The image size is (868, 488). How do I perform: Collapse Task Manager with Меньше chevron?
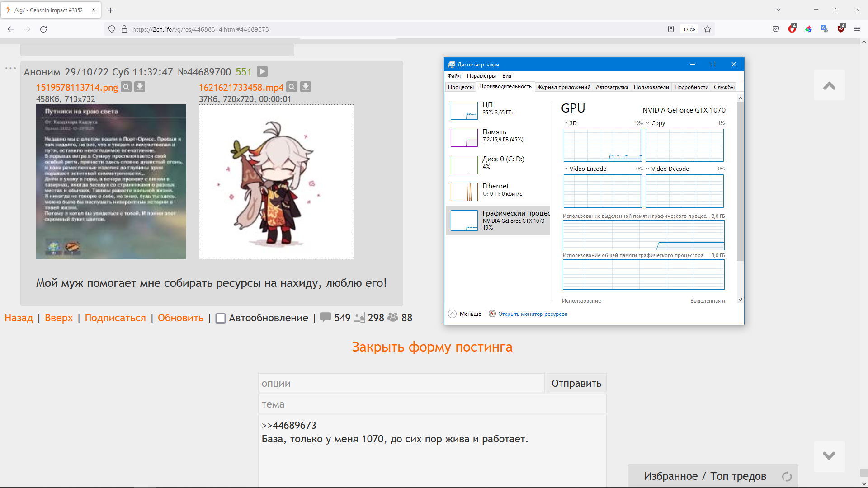tap(452, 314)
